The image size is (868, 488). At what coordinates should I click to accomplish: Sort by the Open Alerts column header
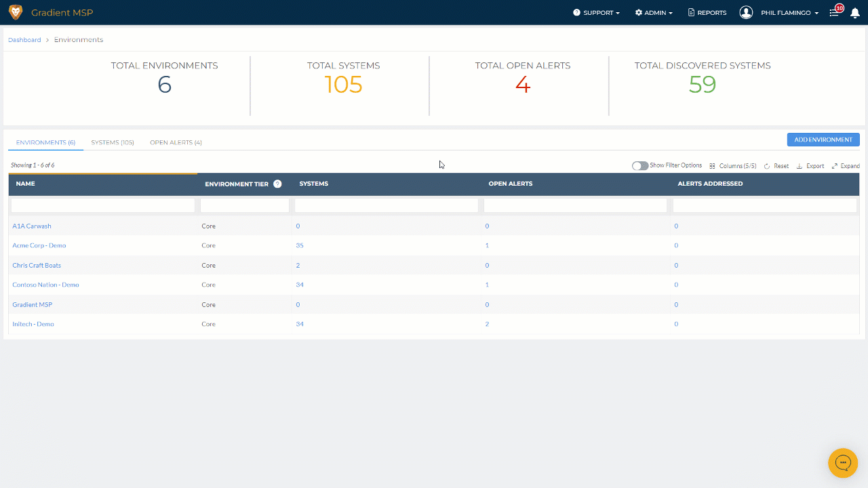point(576,184)
